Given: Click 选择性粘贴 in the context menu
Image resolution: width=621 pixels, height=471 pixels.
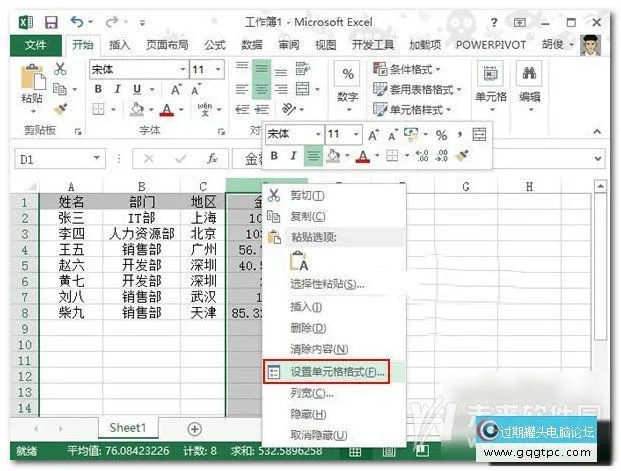Looking at the screenshot, I should [x=326, y=284].
